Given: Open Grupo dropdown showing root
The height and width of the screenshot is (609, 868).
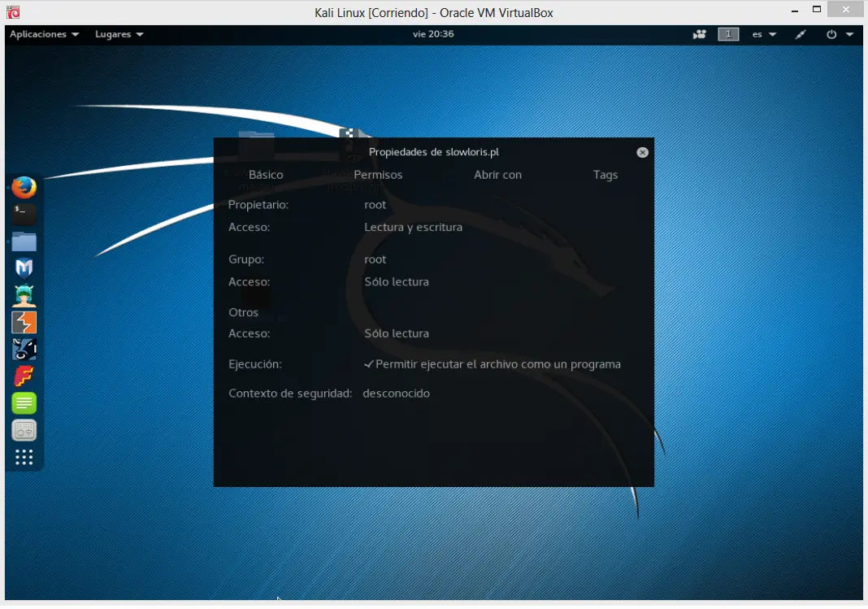Looking at the screenshot, I should 375,259.
